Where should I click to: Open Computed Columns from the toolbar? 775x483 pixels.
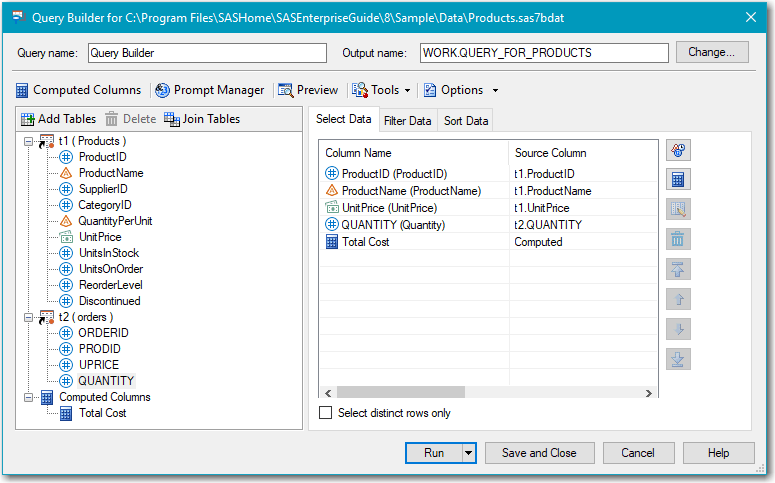click(77, 90)
